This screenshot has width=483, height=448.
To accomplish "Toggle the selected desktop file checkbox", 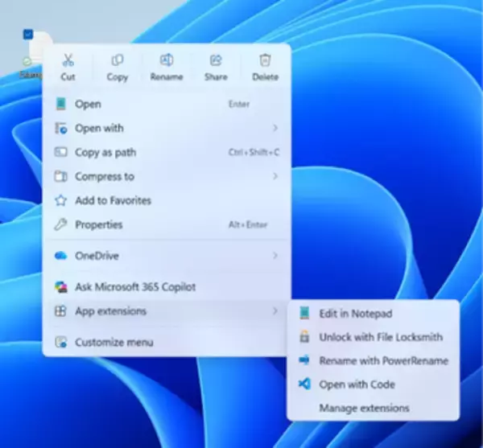I will [28, 34].
